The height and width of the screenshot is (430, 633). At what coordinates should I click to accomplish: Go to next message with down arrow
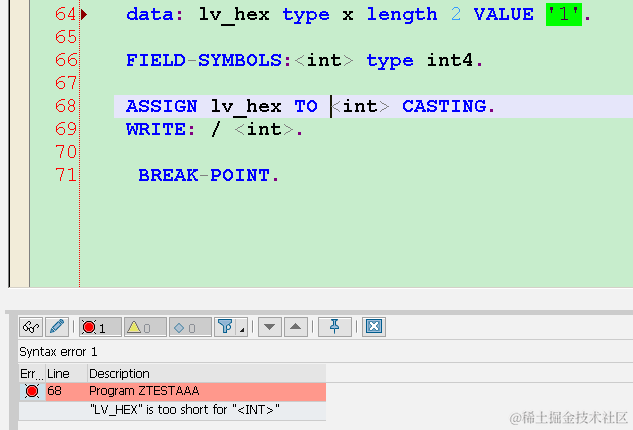point(270,327)
